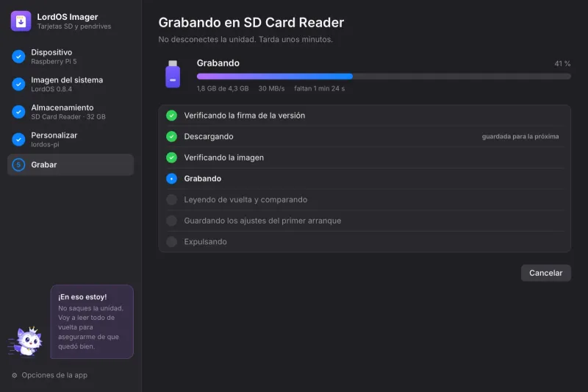Click 'No desconectes la unidad' subtitle
The height and width of the screenshot is (392, 588).
(x=245, y=40)
